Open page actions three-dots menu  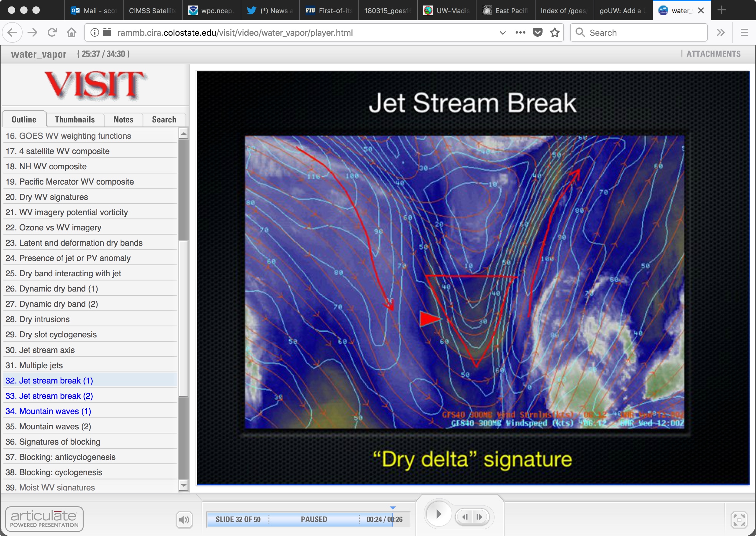tap(520, 32)
